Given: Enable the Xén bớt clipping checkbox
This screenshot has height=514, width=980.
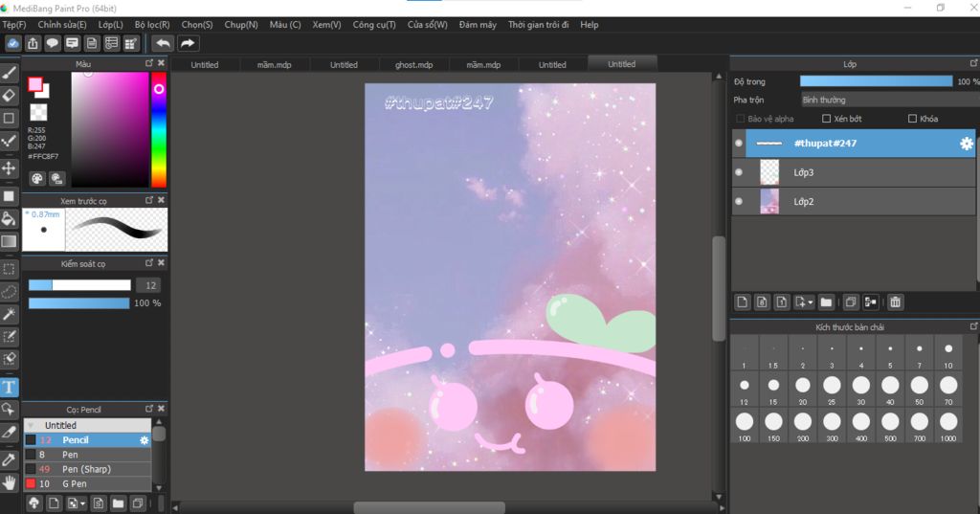Looking at the screenshot, I should pyautogui.click(x=826, y=119).
